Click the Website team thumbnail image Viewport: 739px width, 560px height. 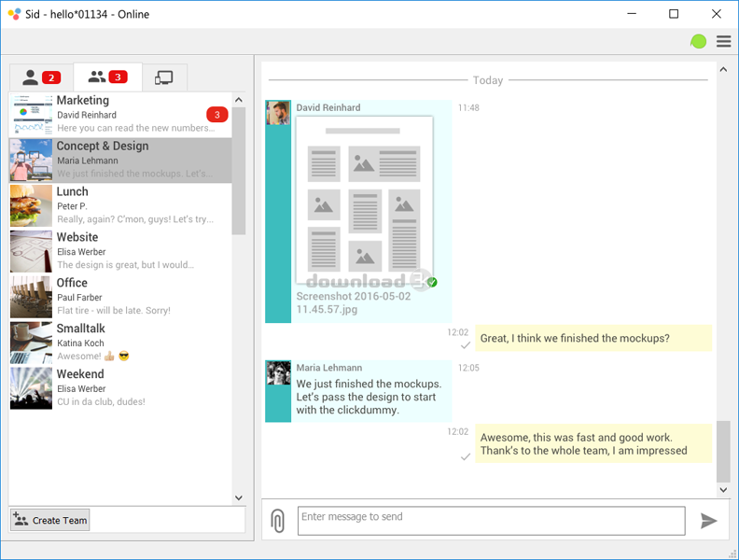tap(31, 252)
